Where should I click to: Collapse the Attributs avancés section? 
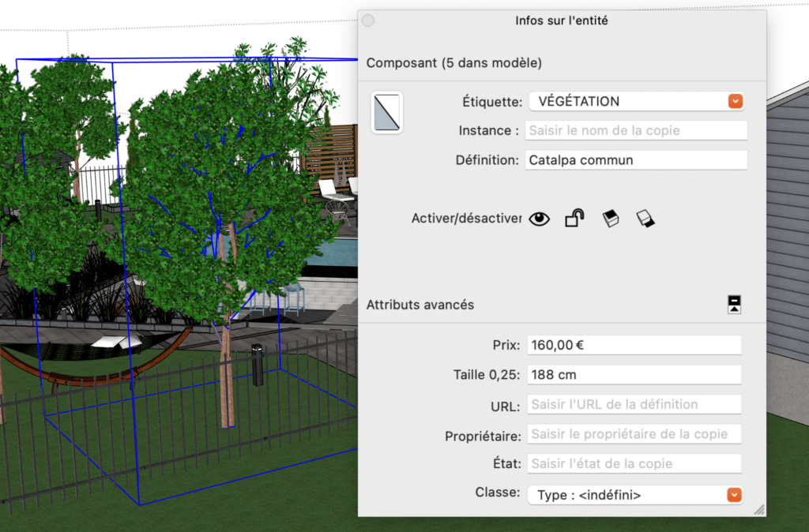tap(734, 304)
